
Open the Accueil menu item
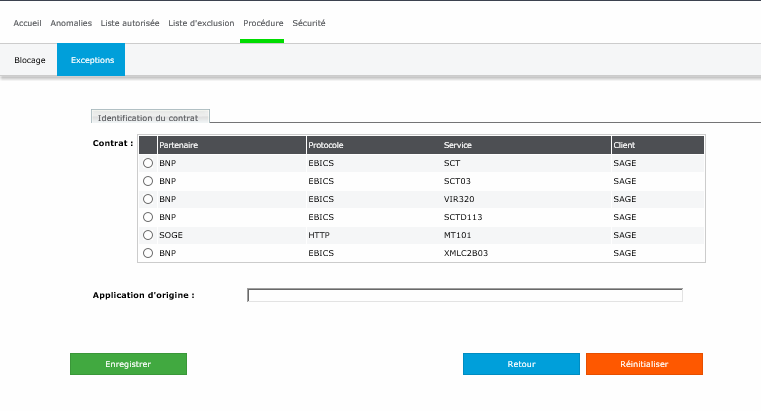(x=27, y=22)
